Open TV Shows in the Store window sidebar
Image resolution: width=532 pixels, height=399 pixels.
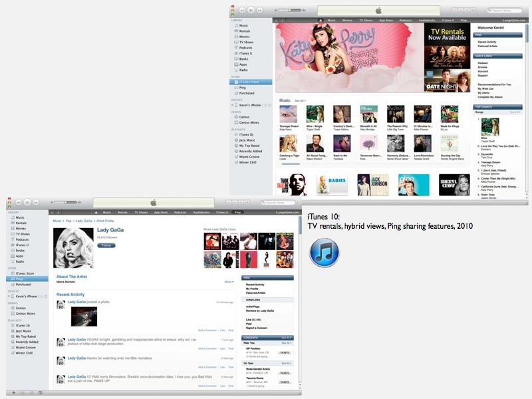pyautogui.click(x=246, y=42)
